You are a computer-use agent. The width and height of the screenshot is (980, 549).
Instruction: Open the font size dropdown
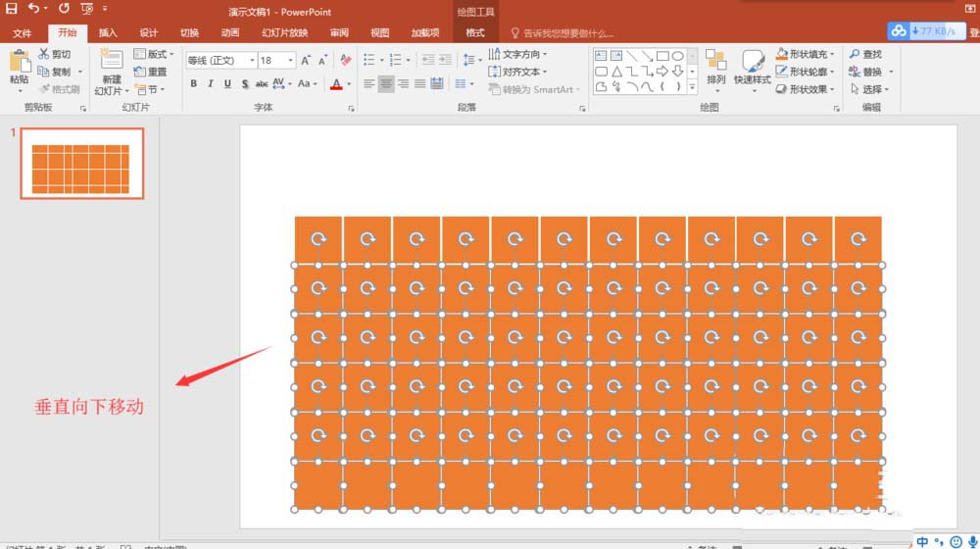tap(291, 60)
